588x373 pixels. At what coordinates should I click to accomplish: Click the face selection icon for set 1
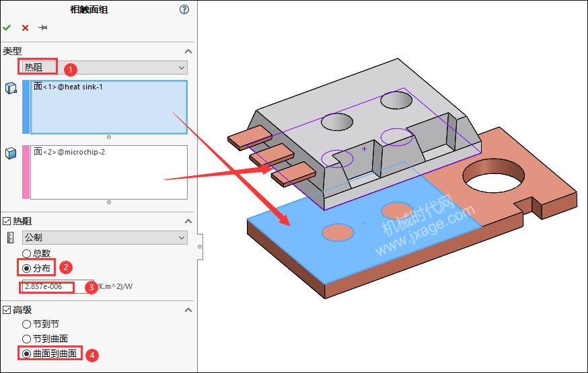click(11, 88)
